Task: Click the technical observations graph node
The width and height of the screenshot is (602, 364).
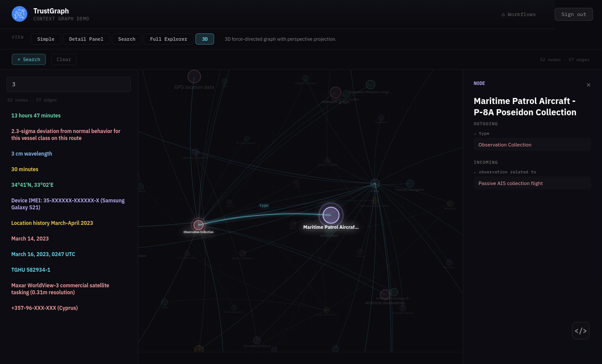Action: coord(385,295)
